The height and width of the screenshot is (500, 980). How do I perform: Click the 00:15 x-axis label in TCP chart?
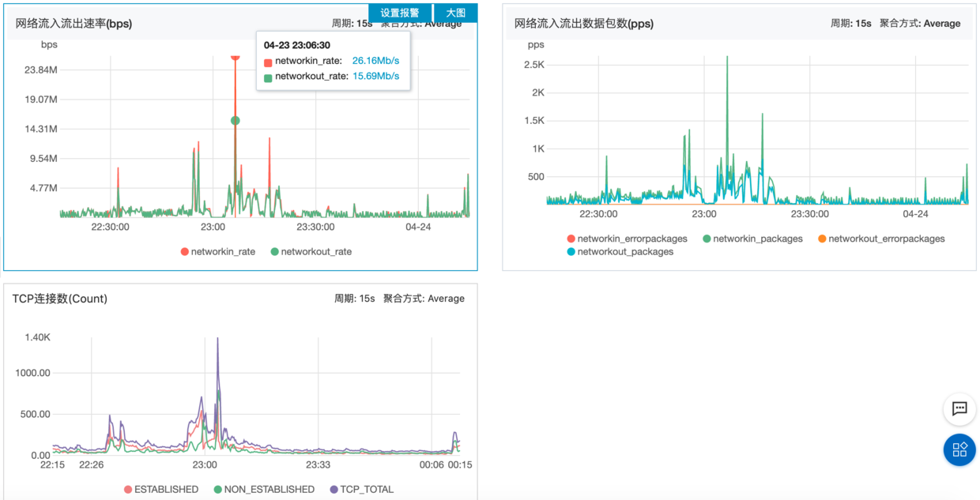click(459, 465)
